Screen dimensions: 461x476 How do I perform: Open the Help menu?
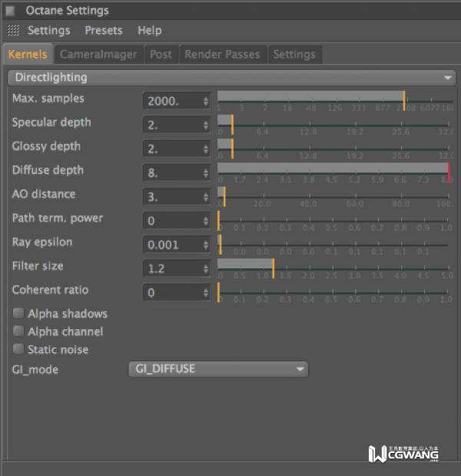tap(150, 30)
